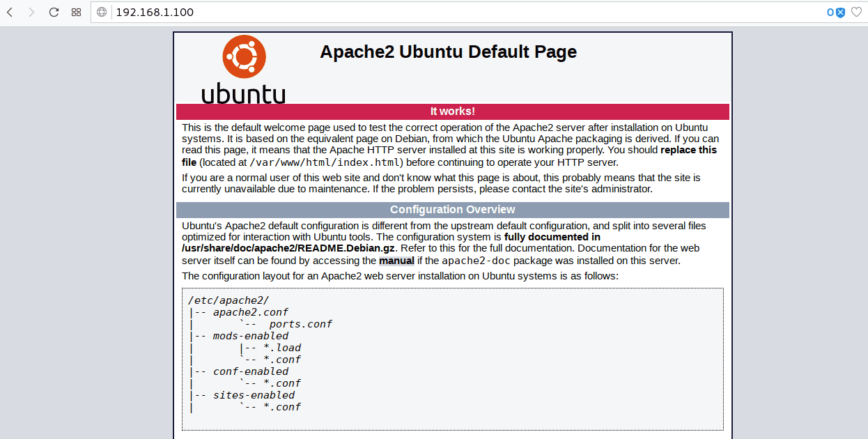Click the sites-enabled tree entry
Image resolution: width=868 pixels, height=439 pixels.
point(254,395)
